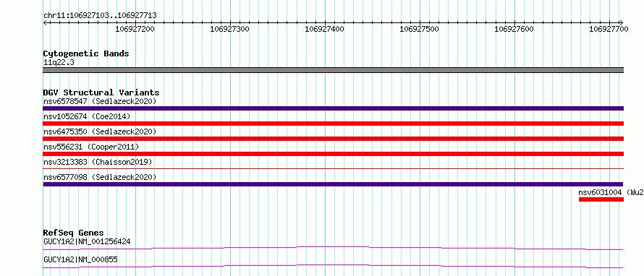
Task: Click the GUCY1A2|NM_000855 transcript label
Action: [80, 259]
